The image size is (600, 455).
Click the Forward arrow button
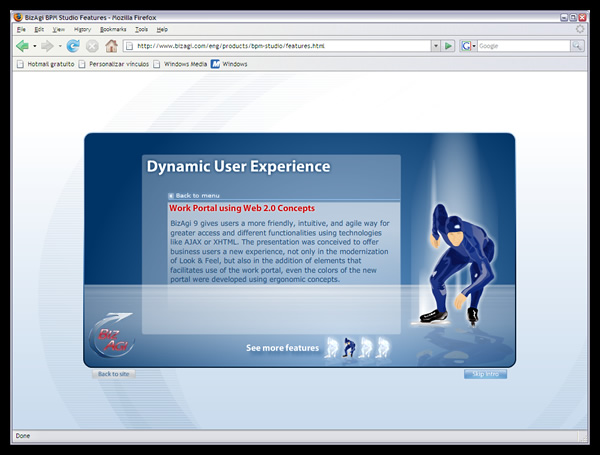coord(47,46)
